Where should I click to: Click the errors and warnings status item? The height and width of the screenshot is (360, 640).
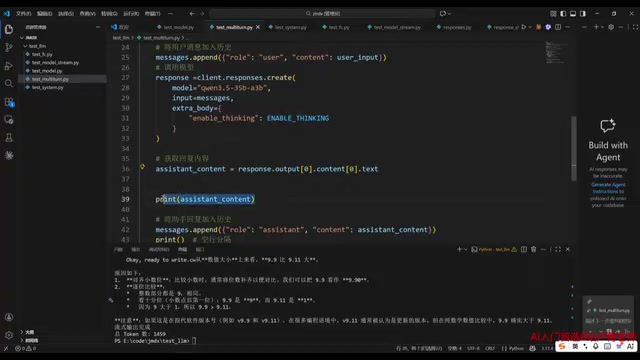click(x=25, y=348)
